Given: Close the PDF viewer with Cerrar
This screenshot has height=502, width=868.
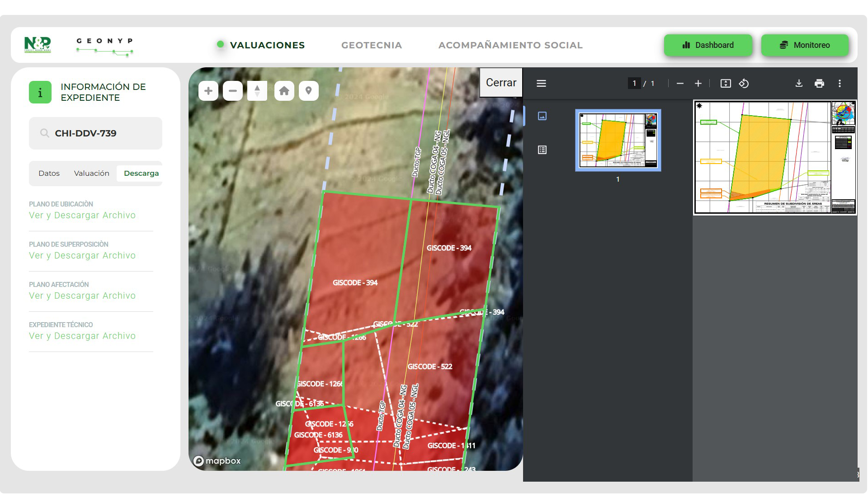Looking at the screenshot, I should click(x=501, y=83).
